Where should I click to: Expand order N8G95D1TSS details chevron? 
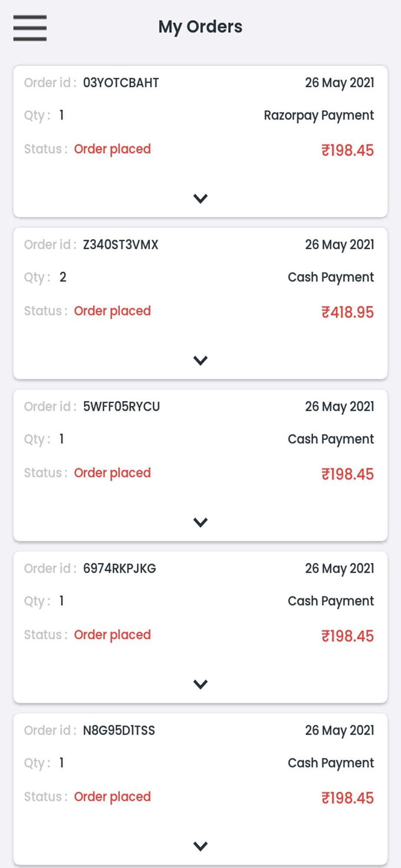tap(200, 846)
